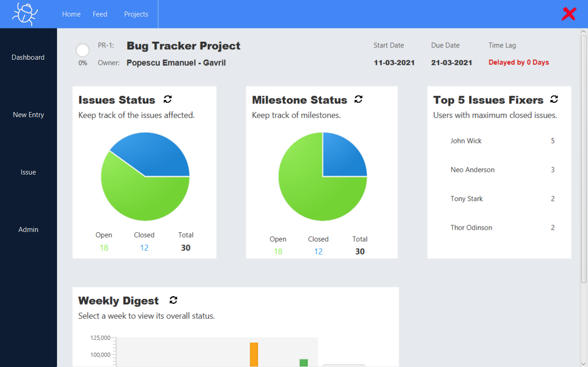Refresh the Milestone Status chart
588x367 pixels.
(x=359, y=99)
